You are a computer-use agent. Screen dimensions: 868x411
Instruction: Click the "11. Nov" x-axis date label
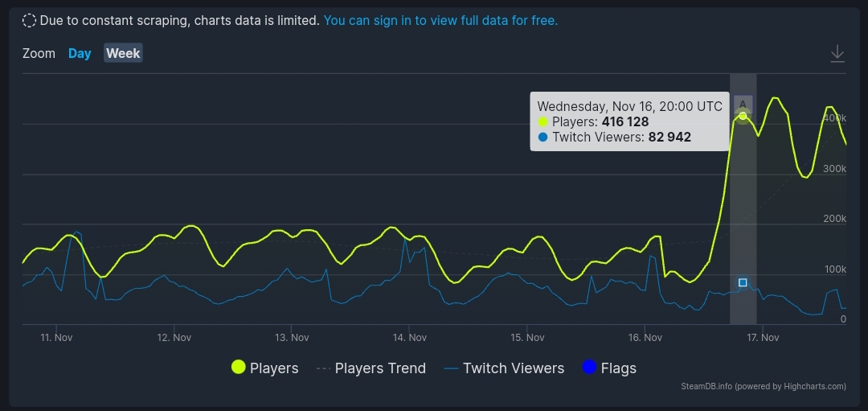click(56, 337)
